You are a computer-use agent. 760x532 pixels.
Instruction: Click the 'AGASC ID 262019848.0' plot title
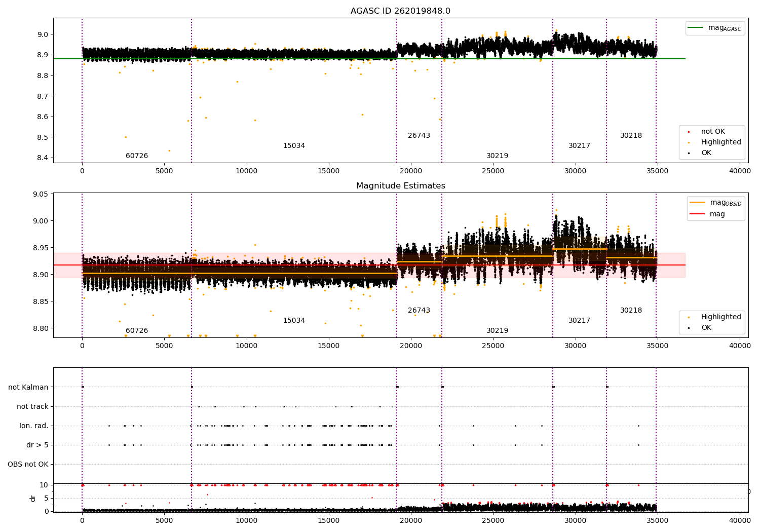[400, 11]
